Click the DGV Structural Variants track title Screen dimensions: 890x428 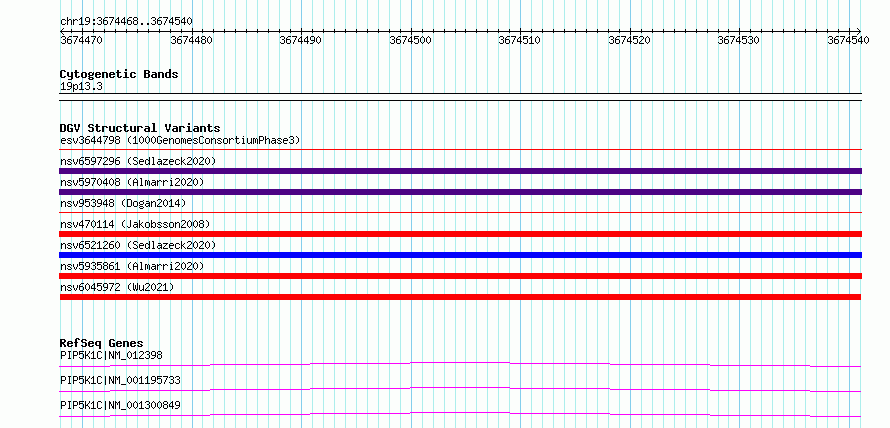(140, 128)
